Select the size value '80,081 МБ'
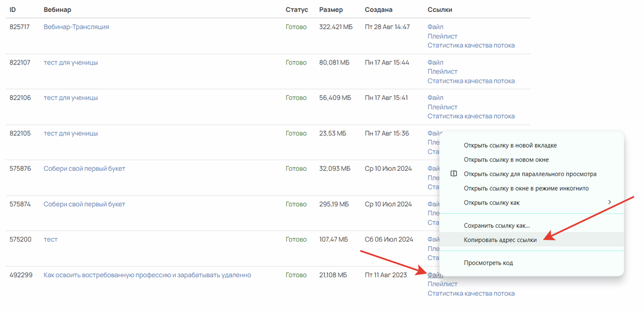The width and height of the screenshot is (644, 312). tap(334, 62)
